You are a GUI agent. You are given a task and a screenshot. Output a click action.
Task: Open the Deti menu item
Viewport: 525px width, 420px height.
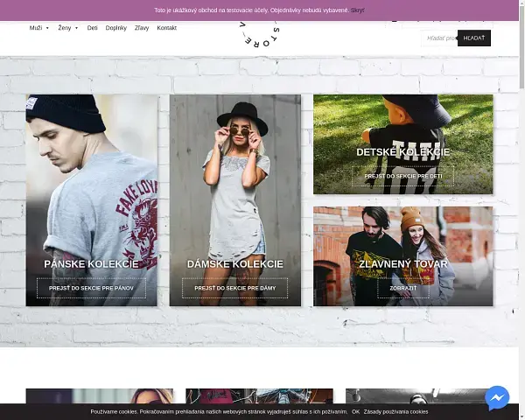(93, 28)
